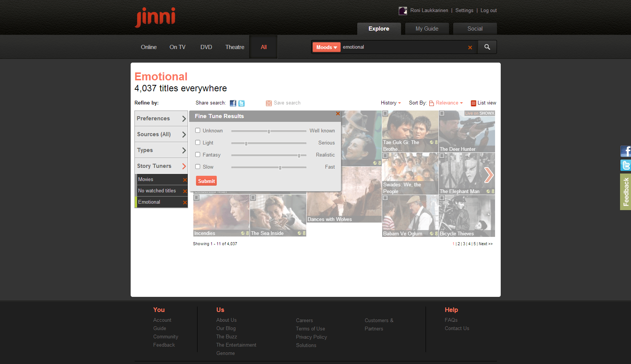Click the Save search disk icon
631x364 pixels.
[269, 103]
